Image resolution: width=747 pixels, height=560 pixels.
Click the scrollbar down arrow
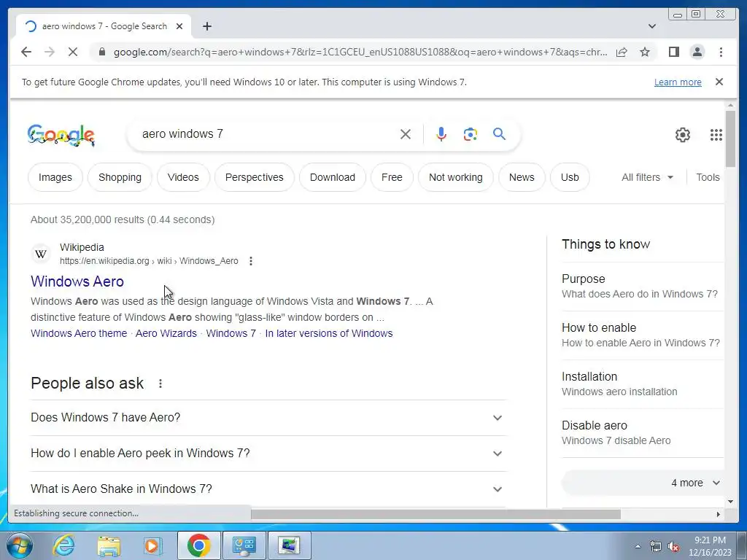730,502
